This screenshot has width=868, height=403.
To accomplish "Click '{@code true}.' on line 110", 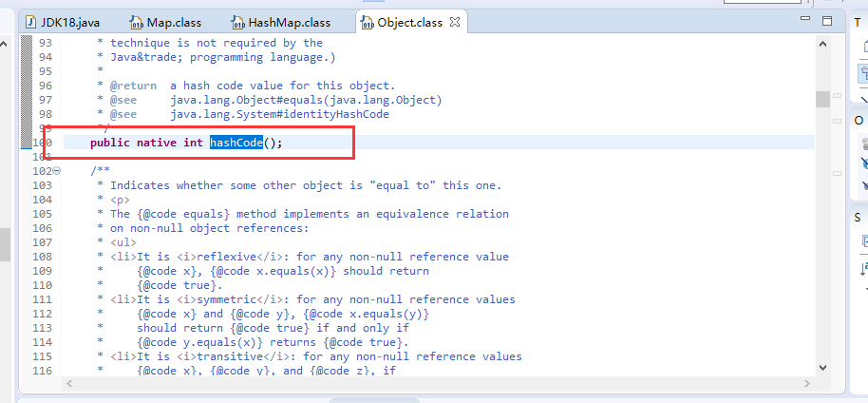I will [x=179, y=285].
